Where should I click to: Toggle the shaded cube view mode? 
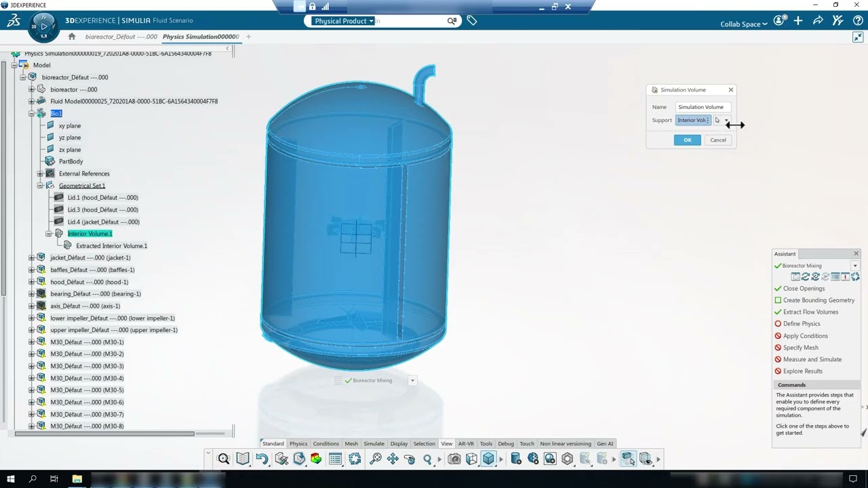[489, 459]
